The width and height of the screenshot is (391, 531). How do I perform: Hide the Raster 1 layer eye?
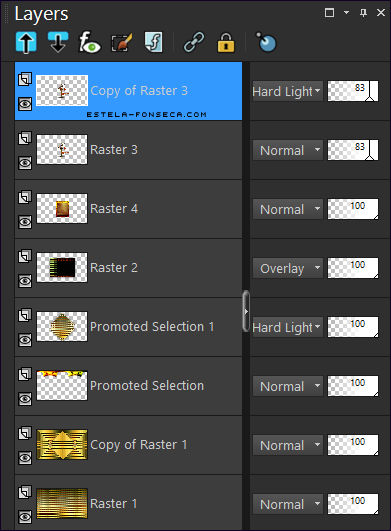(25, 517)
